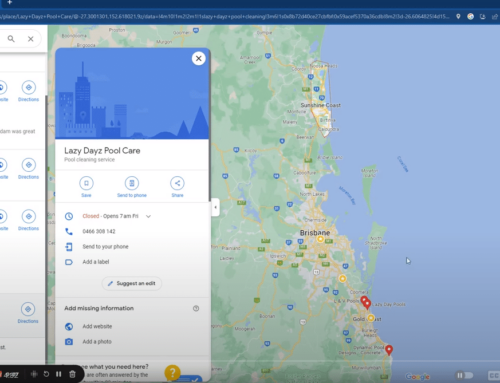Click the share icon in address bar

pos(495,16)
